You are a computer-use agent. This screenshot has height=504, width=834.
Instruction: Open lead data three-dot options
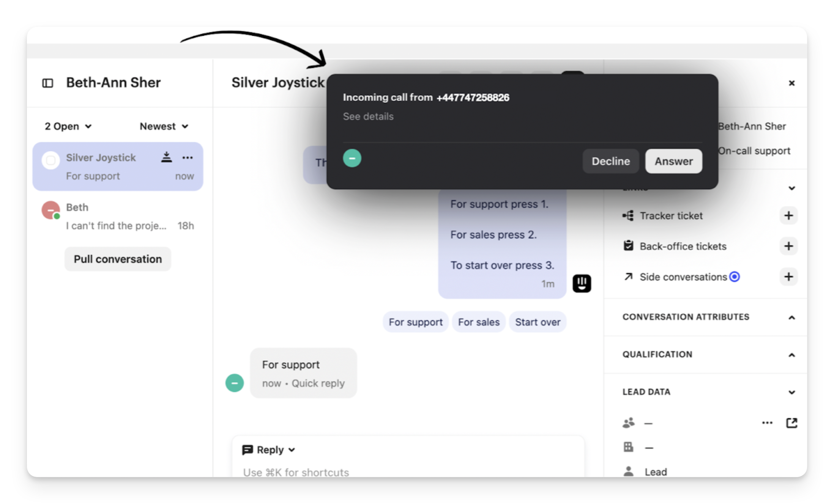tap(767, 423)
